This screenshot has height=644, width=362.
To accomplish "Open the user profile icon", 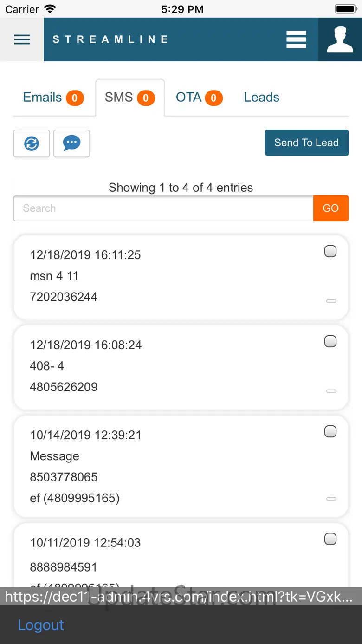I will click(340, 39).
